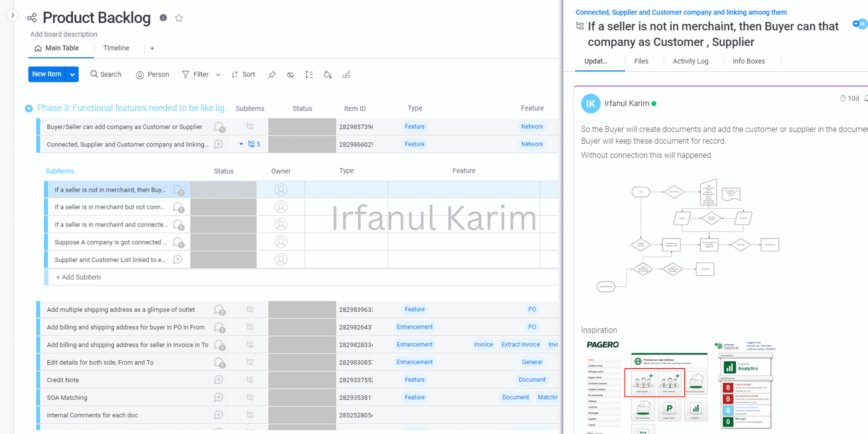868x434 pixels.
Task: Open the Filter dropdown chevron
Action: pyautogui.click(x=218, y=75)
